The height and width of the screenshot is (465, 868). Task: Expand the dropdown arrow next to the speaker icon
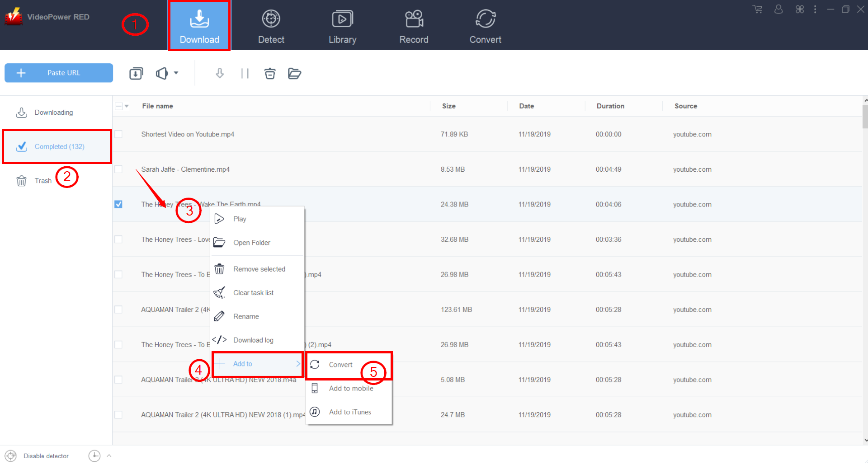pyautogui.click(x=176, y=73)
